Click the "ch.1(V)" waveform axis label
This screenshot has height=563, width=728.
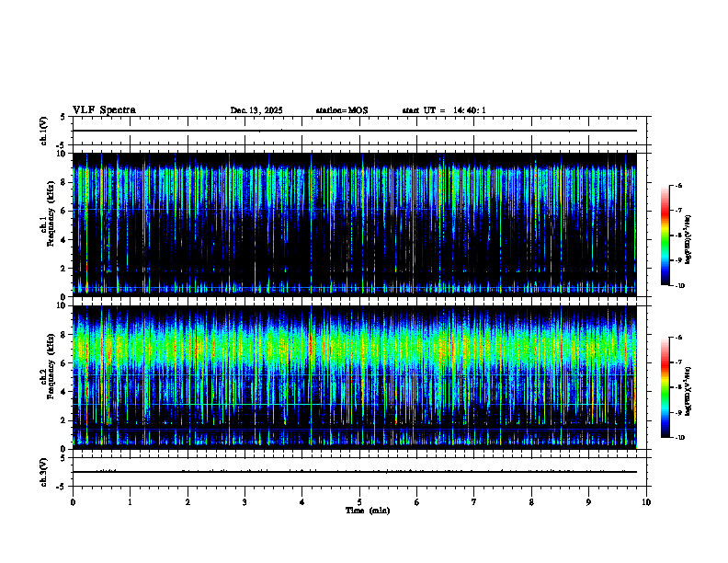(43, 131)
